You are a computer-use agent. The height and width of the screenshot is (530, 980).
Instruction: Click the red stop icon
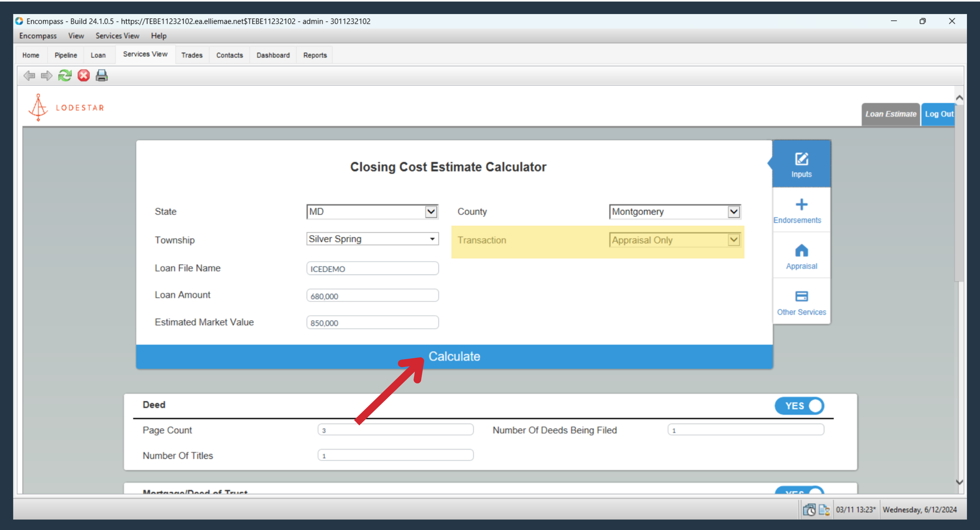pyautogui.click(x=83, y=76)
